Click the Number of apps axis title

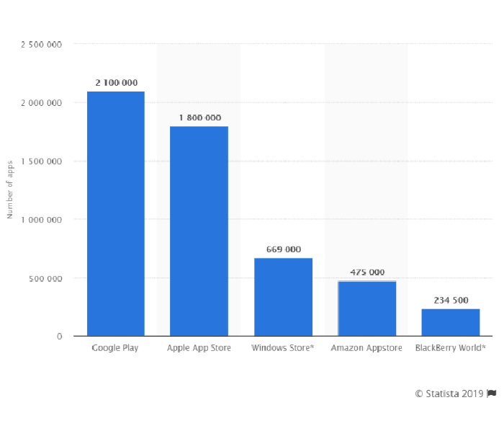(9, 190)
